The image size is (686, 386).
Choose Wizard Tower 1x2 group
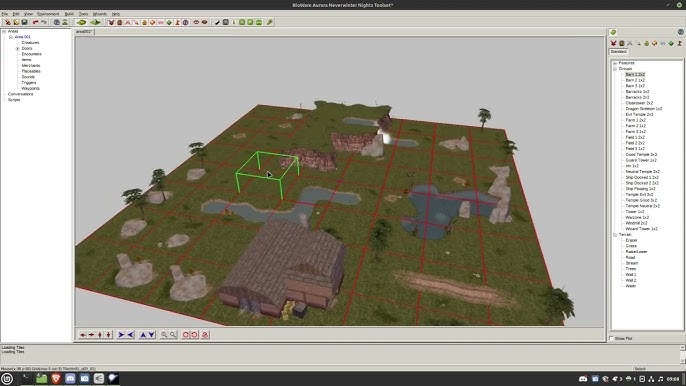641,228
